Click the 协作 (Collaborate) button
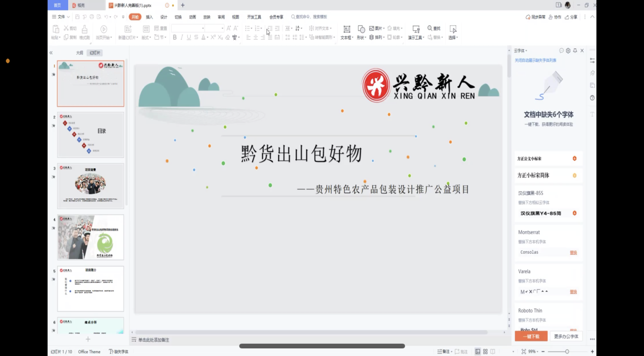Image resolution: width=644 pixels, height=356 pixels. [x=555, y=17]
